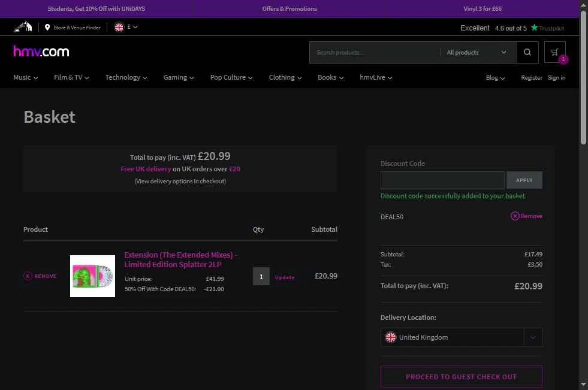Click the Trustpilot Excellent 4.6 rating text

493,28
